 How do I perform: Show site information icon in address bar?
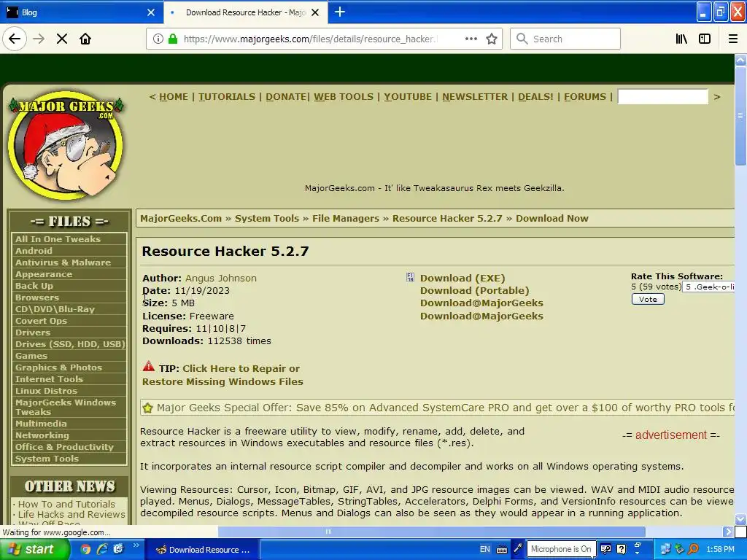pyautogui.click(x=158, y=39)
